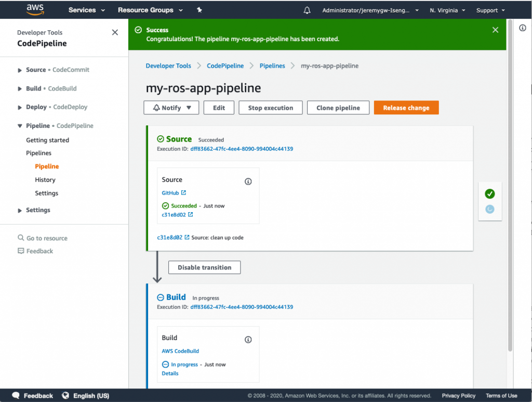The width and height of the screenshot is (532, 402).
Task: Open the GitHub provider link
Action: (x=170, y=193)
